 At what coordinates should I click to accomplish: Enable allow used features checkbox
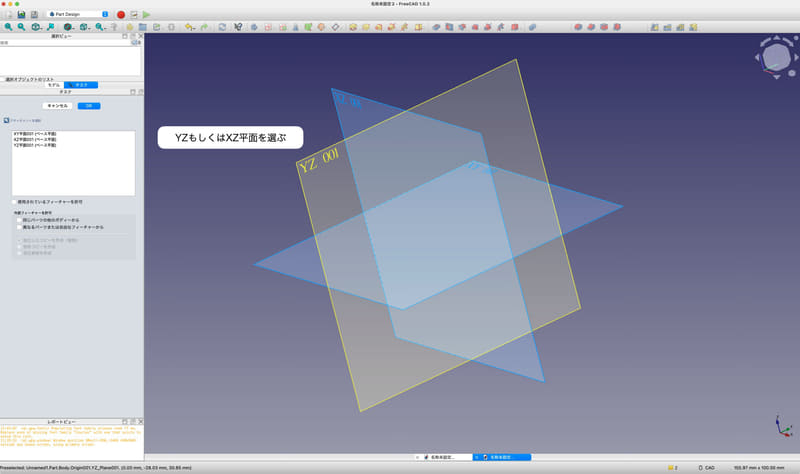click(x=14, y=202)
